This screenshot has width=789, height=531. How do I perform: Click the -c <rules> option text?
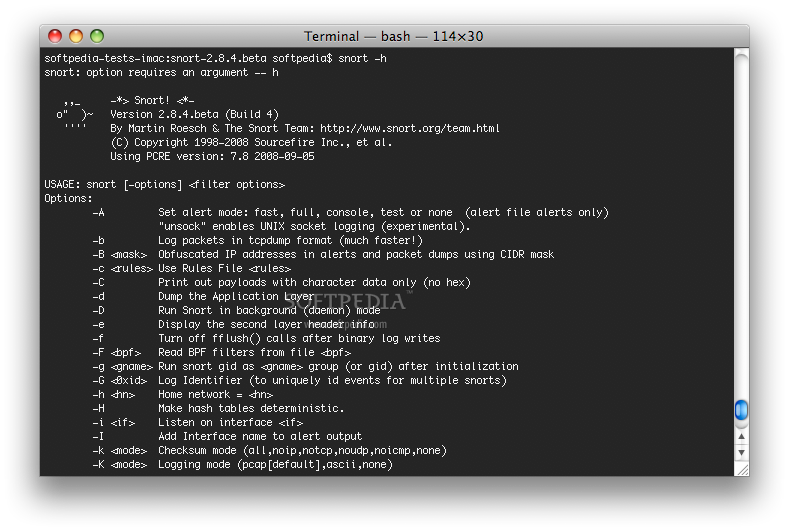pyautogui.click(x=122, y=268)
